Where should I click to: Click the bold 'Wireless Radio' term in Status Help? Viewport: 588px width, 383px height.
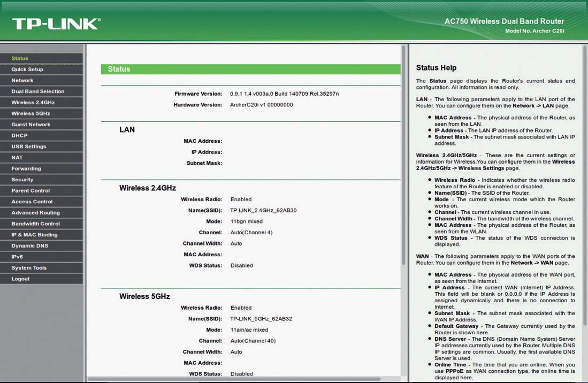pos(455,180)
